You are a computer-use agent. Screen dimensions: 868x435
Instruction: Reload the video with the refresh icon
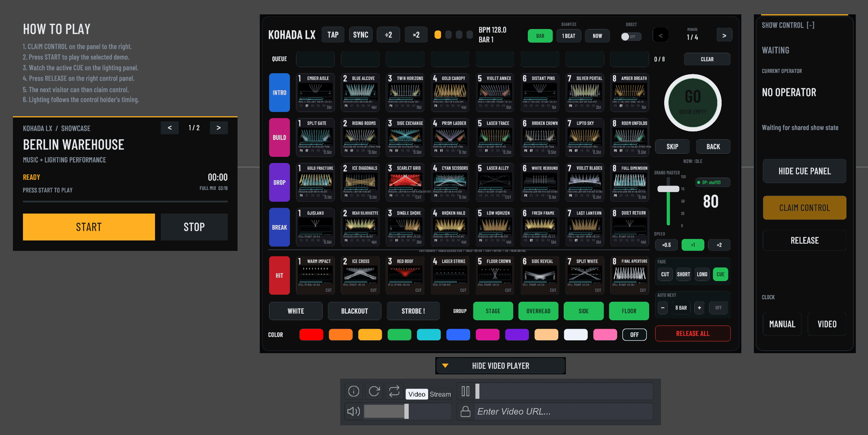[374, 391]
